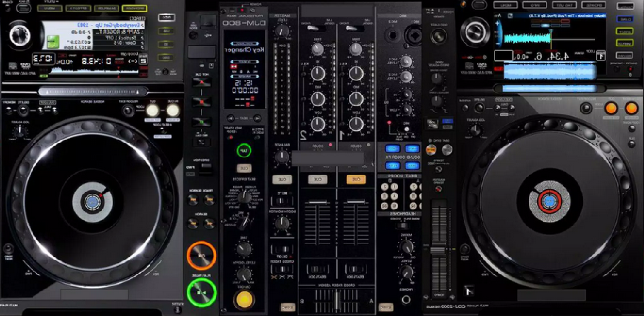Click channel 1 LOW EQ knob
Viewport: 644px width, 316px height.
356,124
